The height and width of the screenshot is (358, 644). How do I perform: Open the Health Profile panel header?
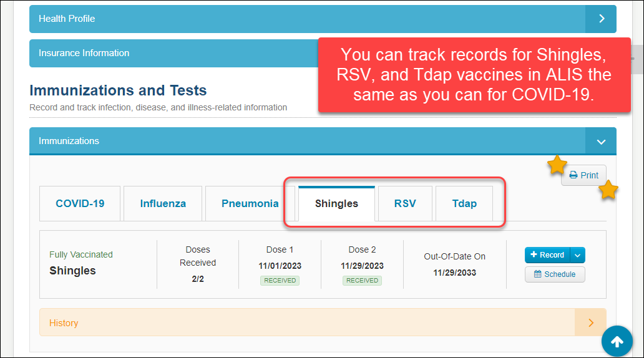[x=323, y=19]
